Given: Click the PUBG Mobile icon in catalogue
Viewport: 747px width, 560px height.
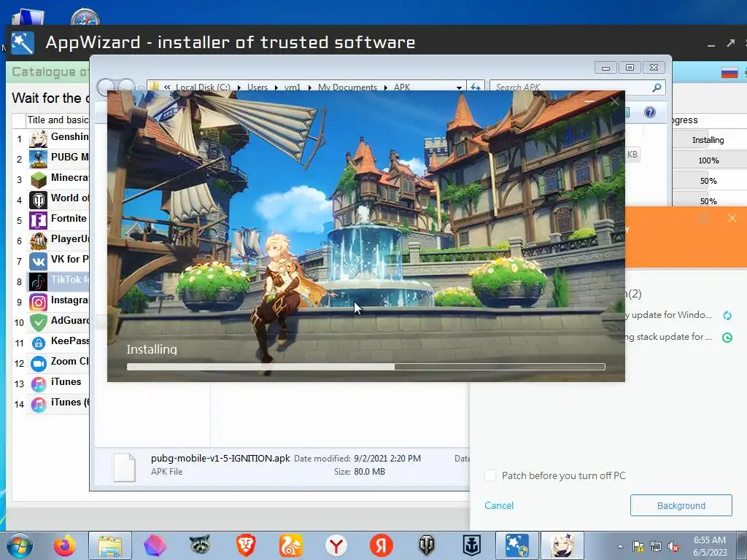Looking at the screenshot, I should 38,159.
